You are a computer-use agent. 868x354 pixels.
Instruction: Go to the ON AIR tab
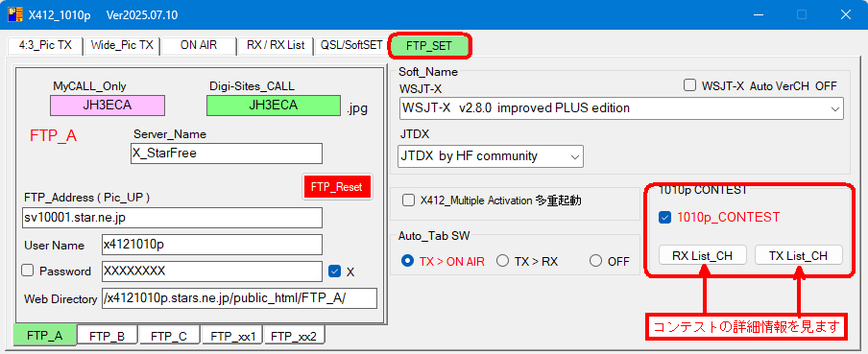199,46
